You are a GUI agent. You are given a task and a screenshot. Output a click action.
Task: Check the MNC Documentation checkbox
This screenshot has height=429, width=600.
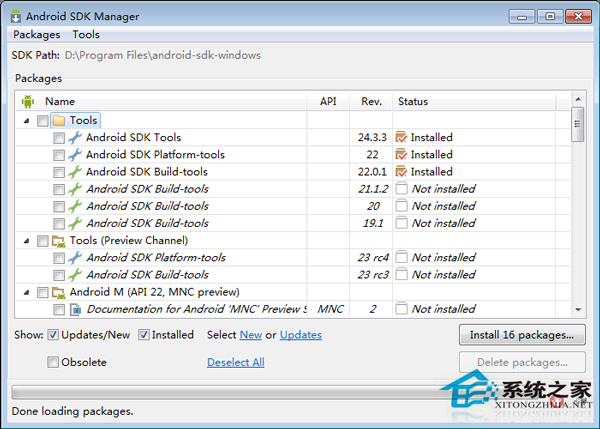click(x=59, y=309)
